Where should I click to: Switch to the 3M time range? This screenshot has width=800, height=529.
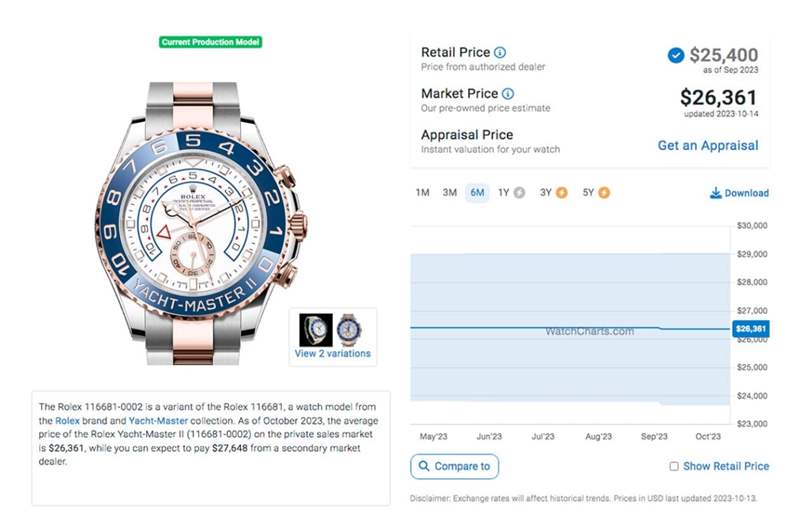[450, 193]
